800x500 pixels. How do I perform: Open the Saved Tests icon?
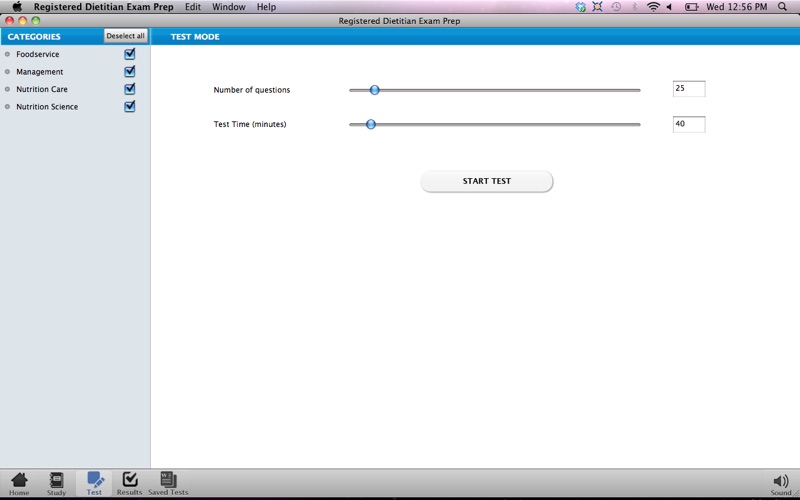168,483
